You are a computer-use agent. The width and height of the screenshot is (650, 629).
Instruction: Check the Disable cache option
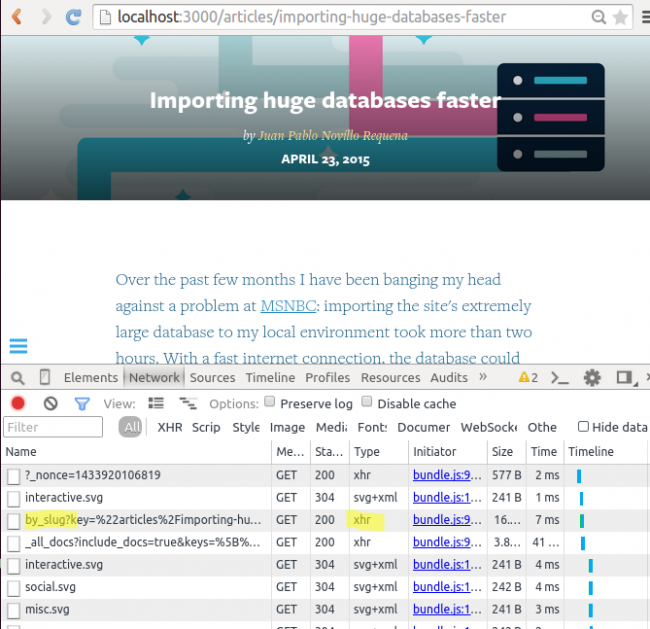[367, 403]
